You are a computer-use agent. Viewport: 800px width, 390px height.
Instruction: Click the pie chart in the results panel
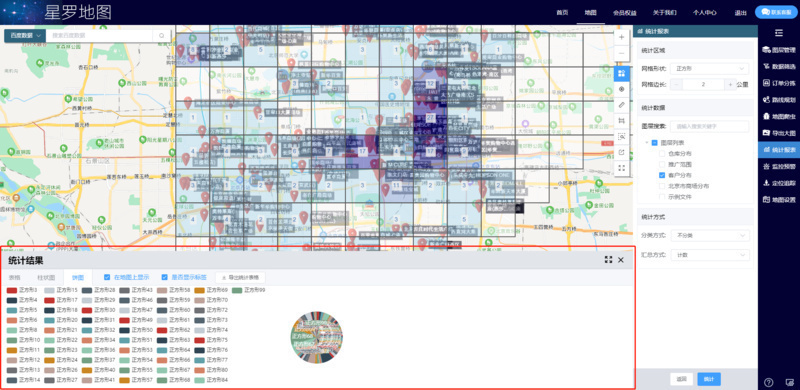click(316, 337)
